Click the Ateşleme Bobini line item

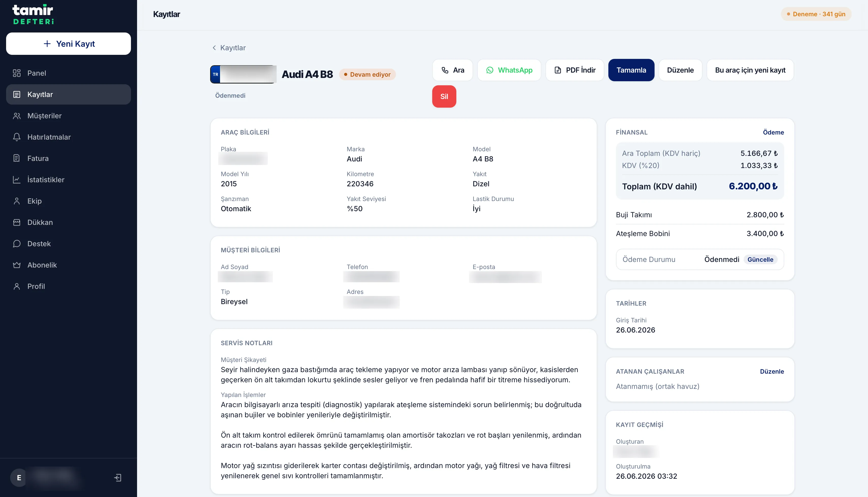tap(700, 234)
